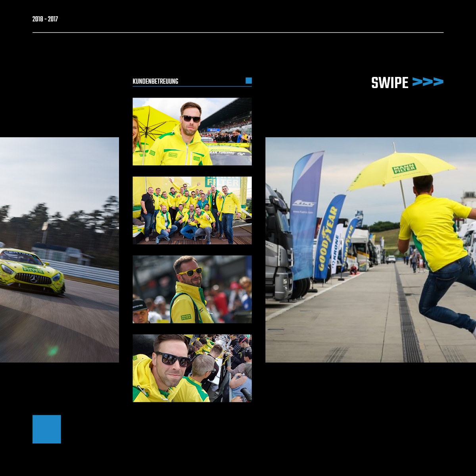
Task: Click the yellow Mann Filter umbrella in paddock photo
Action: [x=401, y=169]
